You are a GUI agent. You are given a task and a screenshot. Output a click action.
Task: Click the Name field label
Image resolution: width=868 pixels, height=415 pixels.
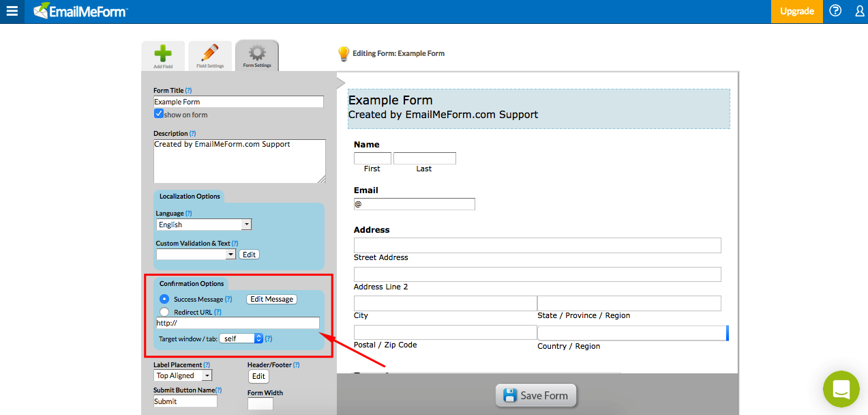pyautogui.click(x=367, y=145)
